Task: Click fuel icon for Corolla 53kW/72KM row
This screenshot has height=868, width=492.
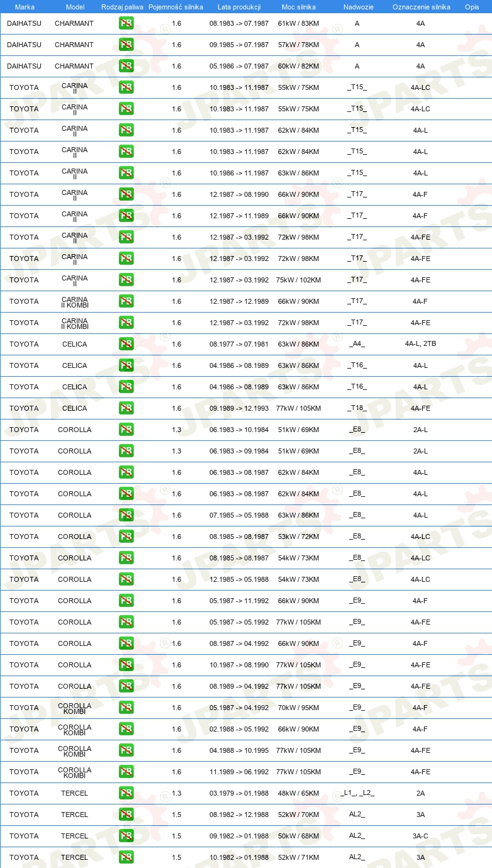Action: (126, 537)
